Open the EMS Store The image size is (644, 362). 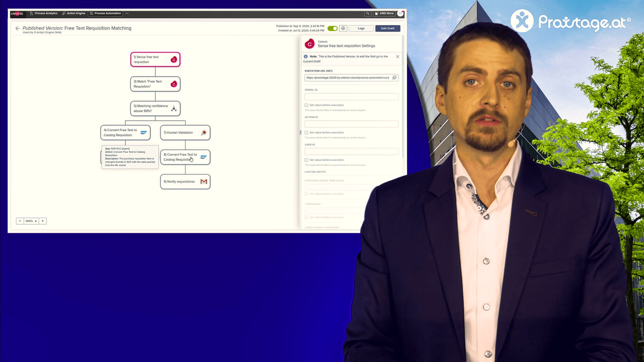(x=384, y=13)
